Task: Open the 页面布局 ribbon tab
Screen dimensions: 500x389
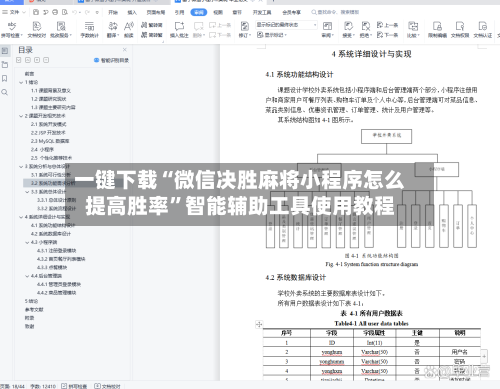Action: pyautogui.click(x=156, y=12)
